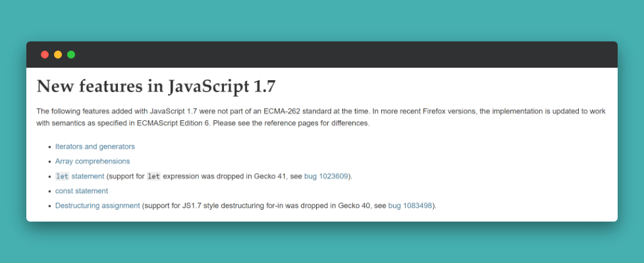Click the "New features in JavaScript 1.7" heading

156,86
